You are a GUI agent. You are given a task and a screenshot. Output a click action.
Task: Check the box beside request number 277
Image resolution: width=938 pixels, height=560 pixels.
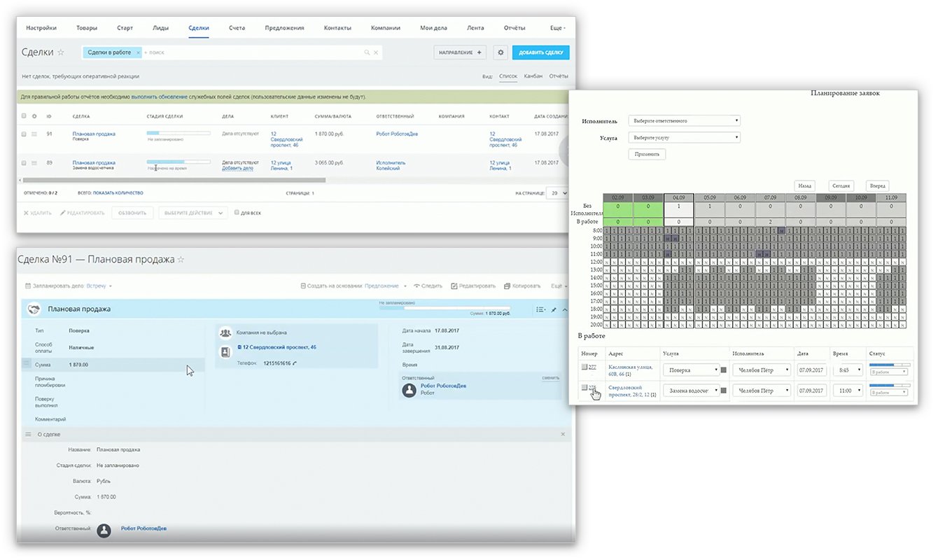coord(584,367)
